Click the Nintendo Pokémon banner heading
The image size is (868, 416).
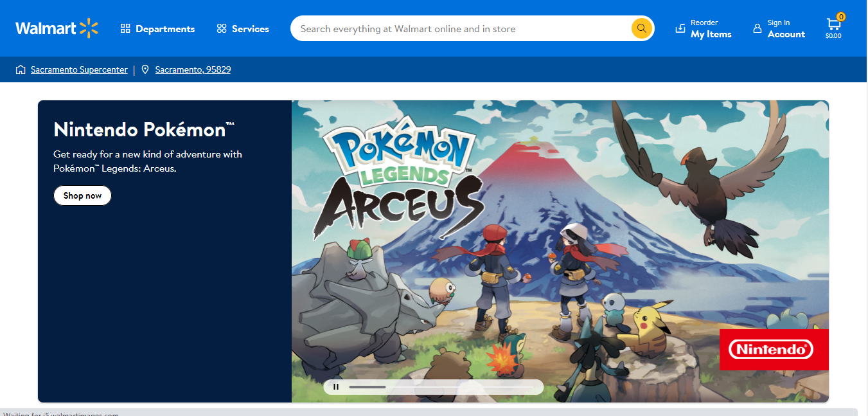pos(144,129)
